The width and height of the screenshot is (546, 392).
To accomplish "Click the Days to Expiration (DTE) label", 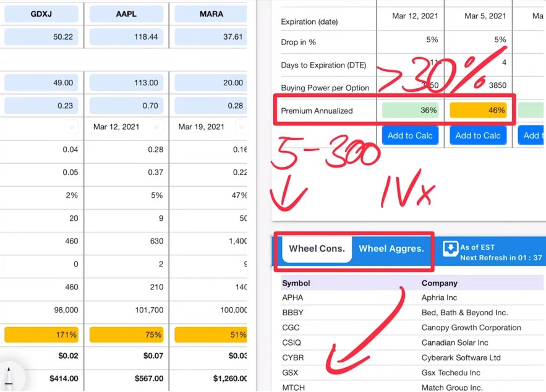I will tap(323, 65).
